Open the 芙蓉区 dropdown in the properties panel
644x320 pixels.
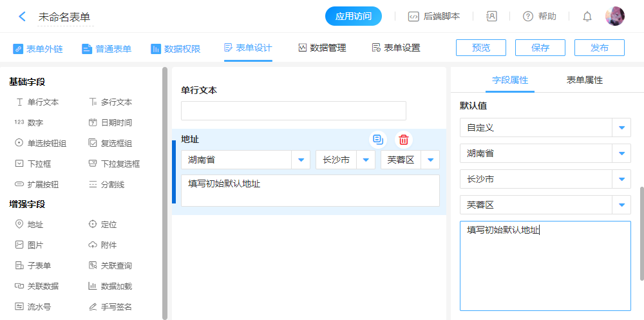[621, 205]
